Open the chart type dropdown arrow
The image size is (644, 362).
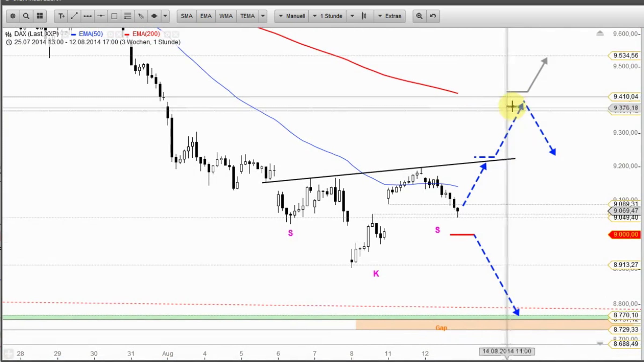coord(352,16)
